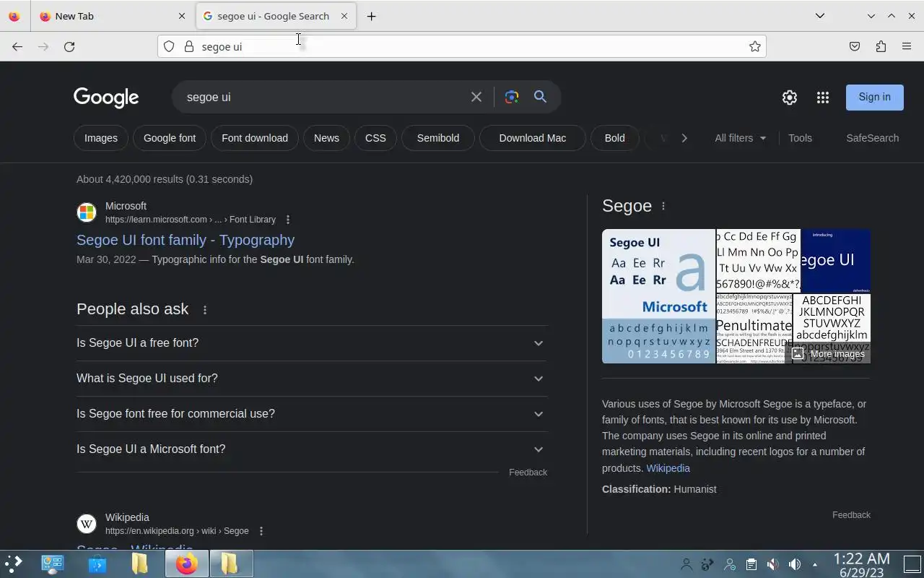Click the site security padlock icon
Screen dimensions: 924x578
coord(189,46)
